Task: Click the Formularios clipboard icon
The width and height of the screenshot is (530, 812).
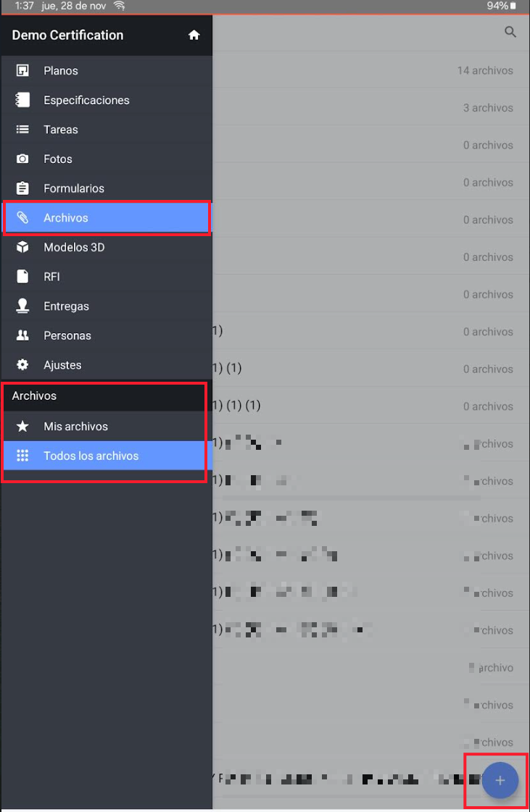Action: (22, 188)
